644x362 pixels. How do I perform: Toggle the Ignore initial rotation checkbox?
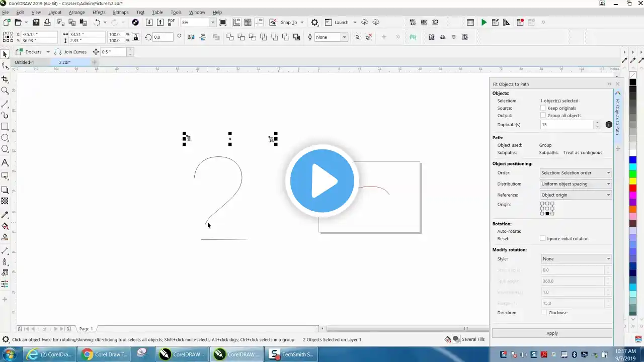tap(543, 239)
